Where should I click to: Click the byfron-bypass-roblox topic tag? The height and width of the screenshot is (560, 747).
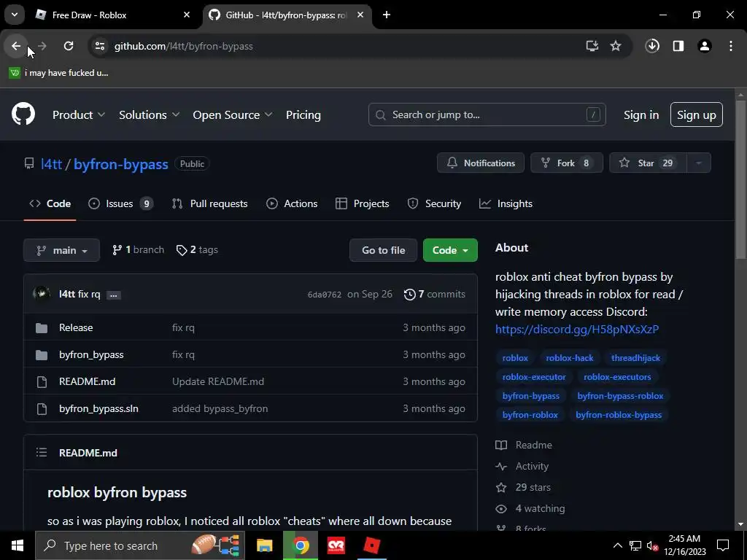pyautogui.click(x=620, y=396)
